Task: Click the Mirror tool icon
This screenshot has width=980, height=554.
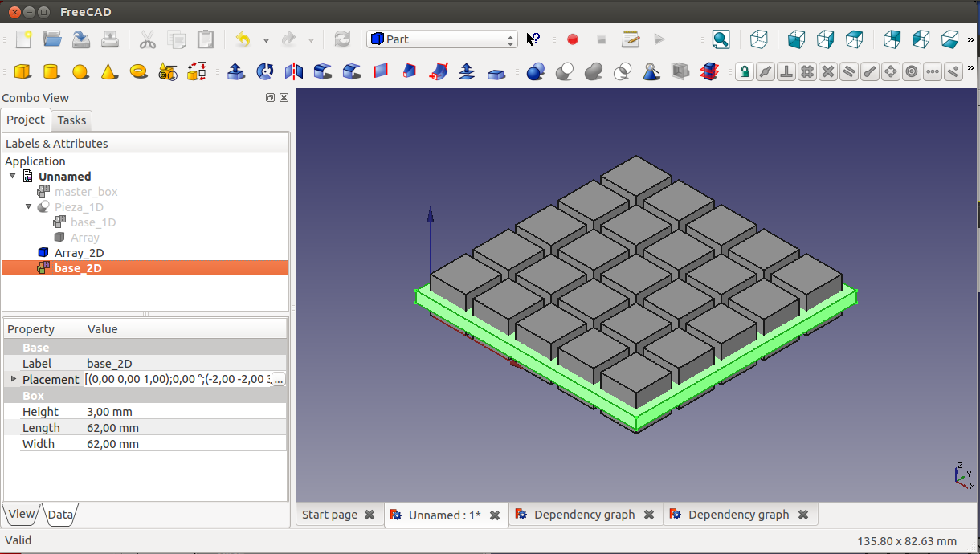Action: [x=294, y=71]
